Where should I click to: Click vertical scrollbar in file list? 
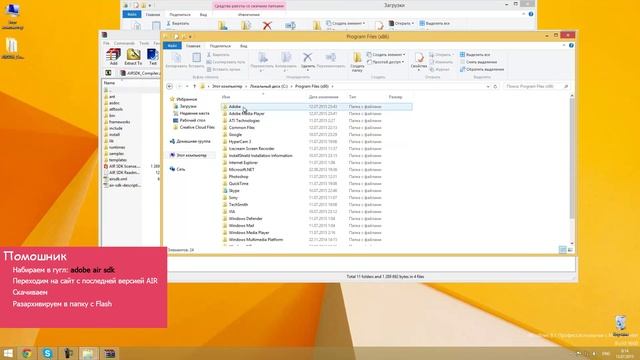tap(571, 158)
